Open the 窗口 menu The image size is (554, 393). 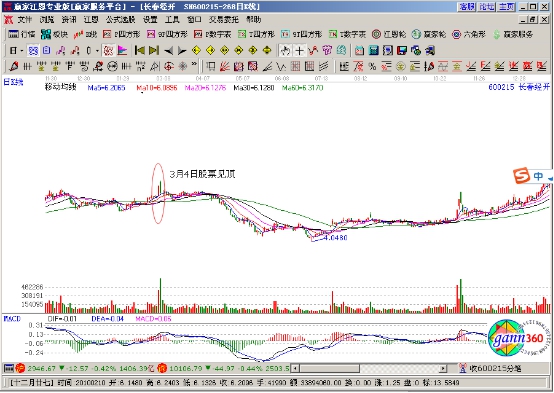(x=194, y=19)
